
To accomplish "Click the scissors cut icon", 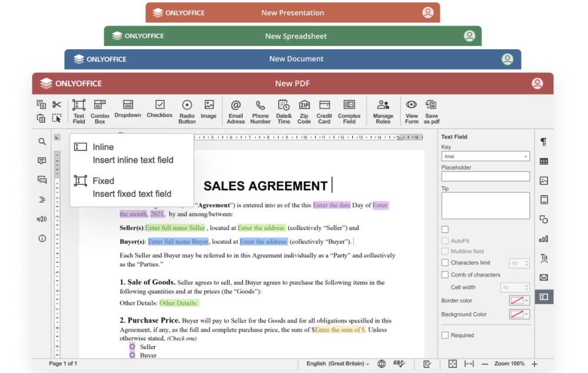I will [56, 104].
